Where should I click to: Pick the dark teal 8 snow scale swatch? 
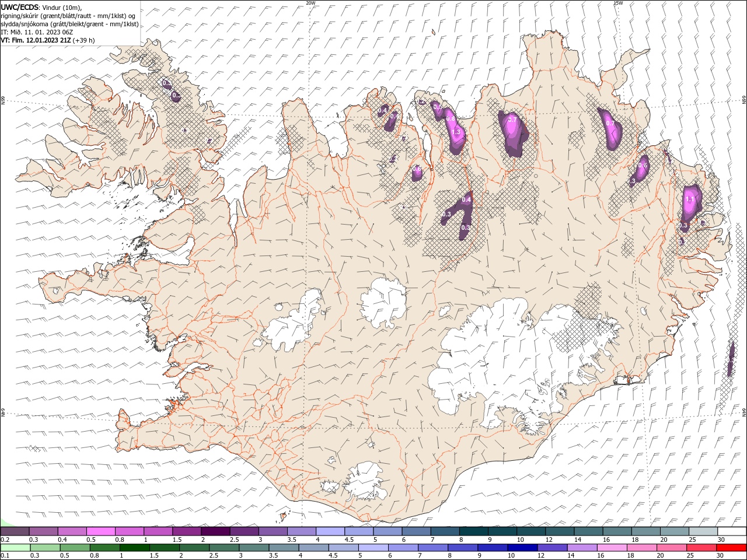[474, 531]
